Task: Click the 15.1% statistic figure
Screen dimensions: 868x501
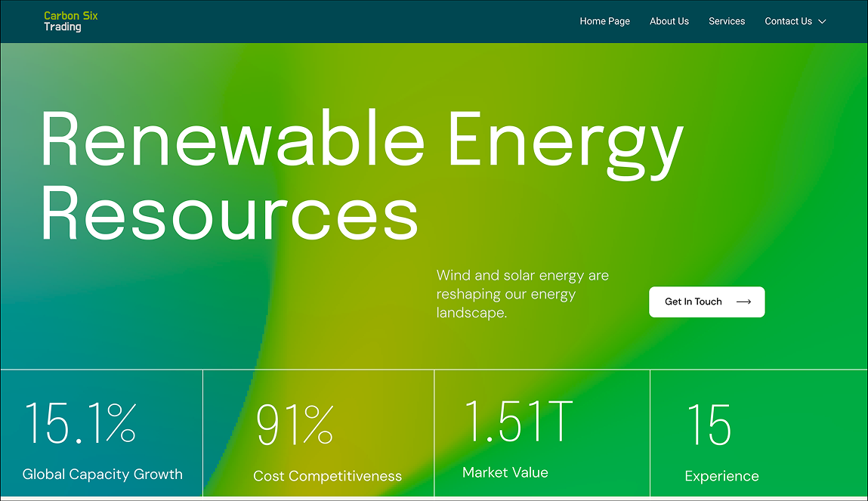Action: (80, 424)
